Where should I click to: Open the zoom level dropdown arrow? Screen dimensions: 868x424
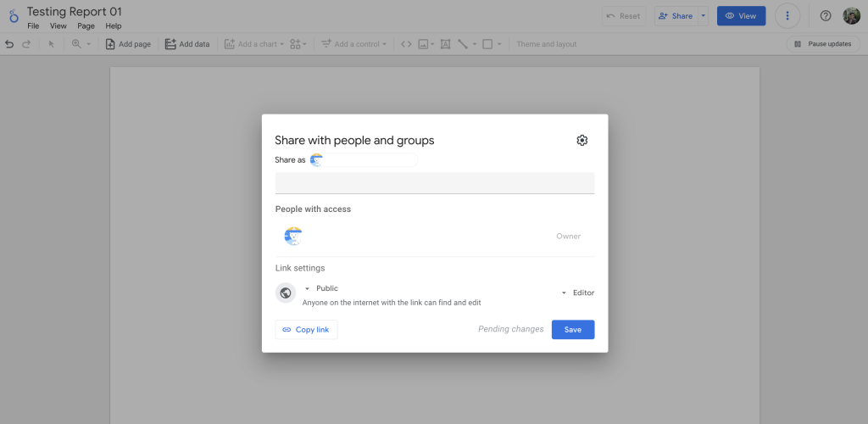pos(88,44)
